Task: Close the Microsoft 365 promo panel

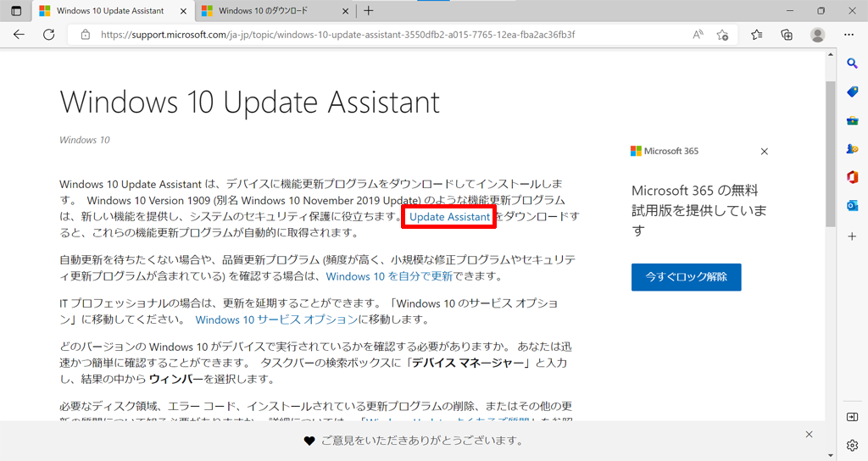Action: (x=764, y=151)
